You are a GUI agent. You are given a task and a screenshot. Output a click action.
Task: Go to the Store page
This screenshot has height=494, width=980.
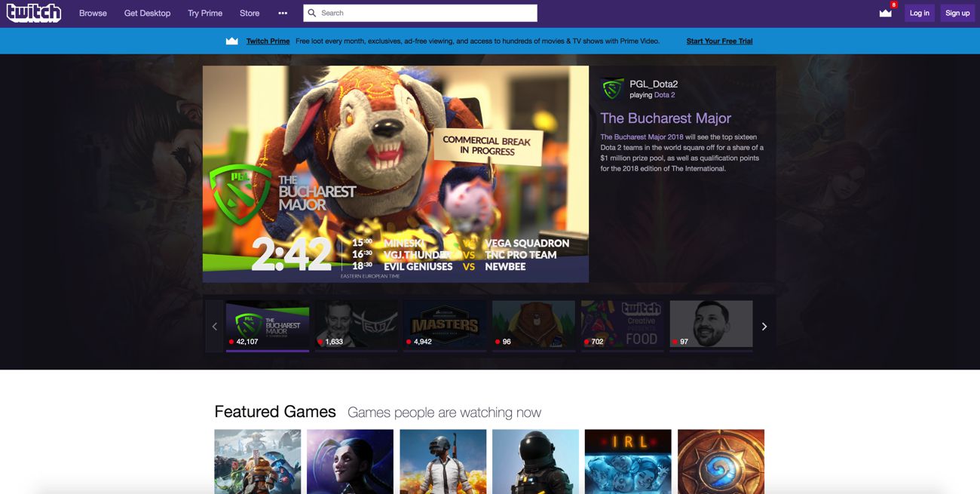click(x=250, y=13)
